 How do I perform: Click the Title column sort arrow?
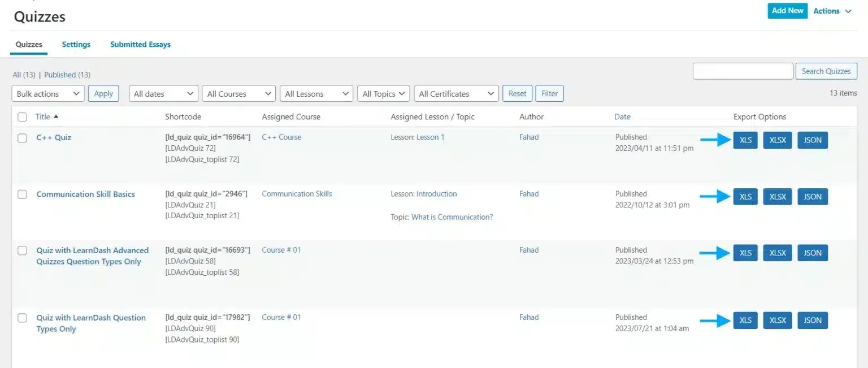tap(56, 116)
